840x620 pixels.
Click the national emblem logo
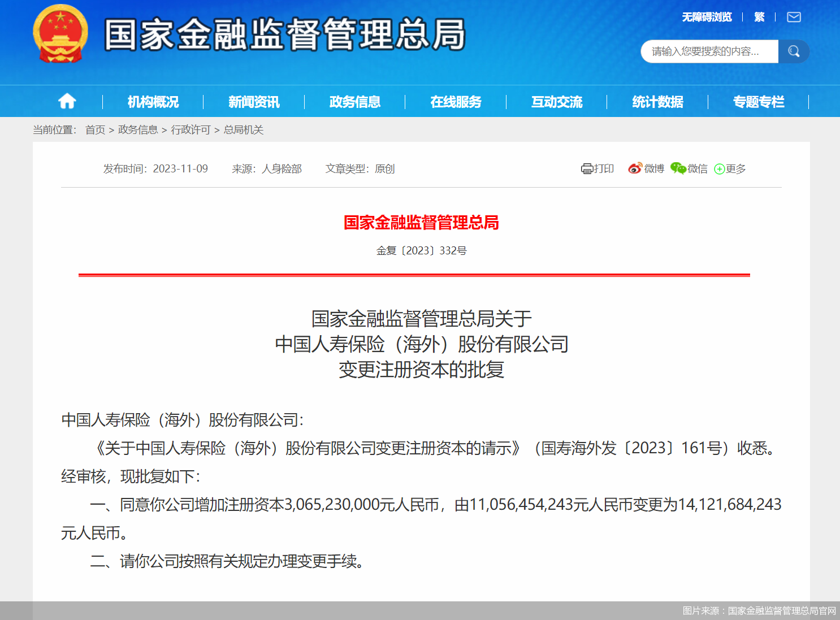tap(60, 34)
